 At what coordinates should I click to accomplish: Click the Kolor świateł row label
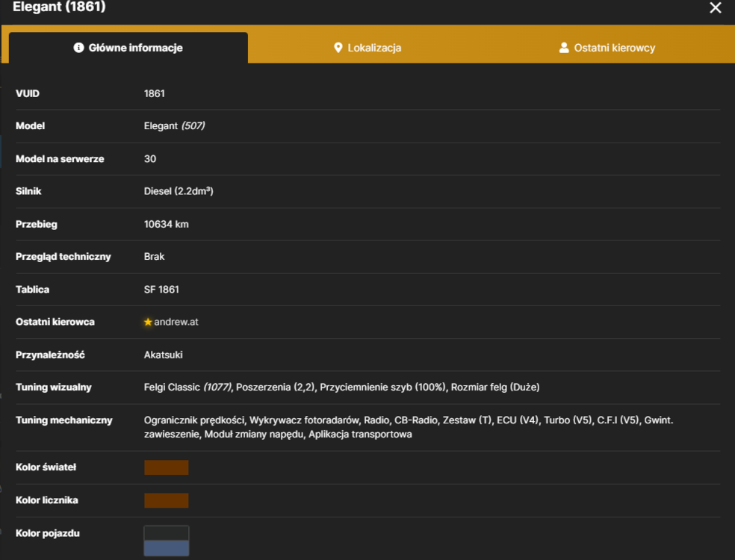pyautogui.click(x=46, y=467)
